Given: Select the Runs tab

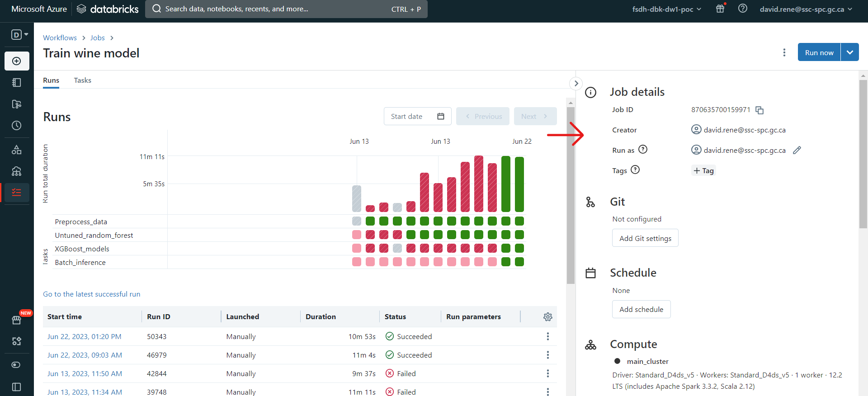Looking at the screenshot, I should pos(51,80).
